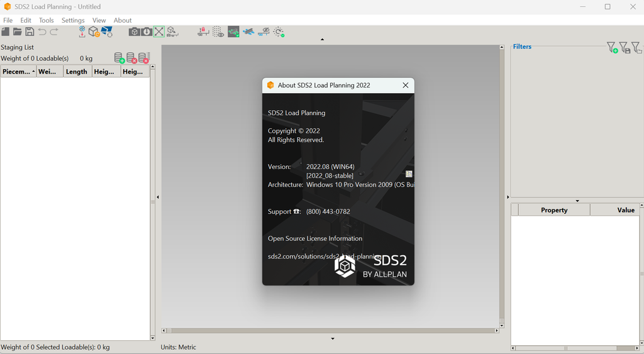Click the Open folder toolbar icon

pyautogui.click(x=17, y=31)
